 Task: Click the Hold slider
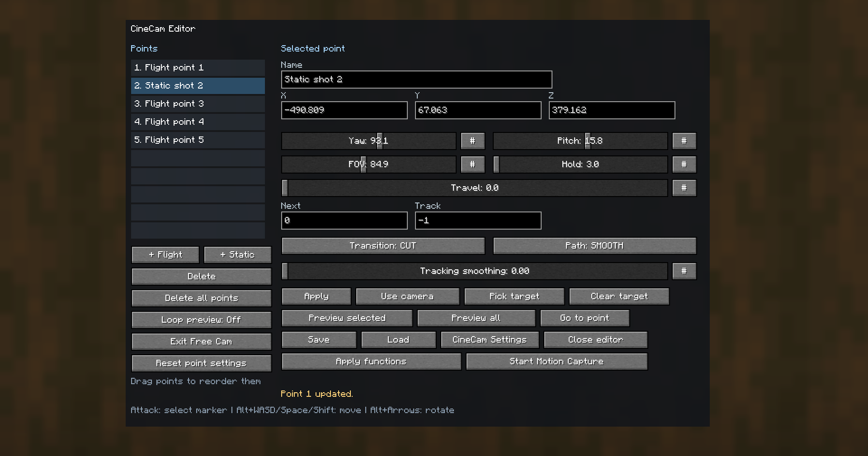coord(580,165)
